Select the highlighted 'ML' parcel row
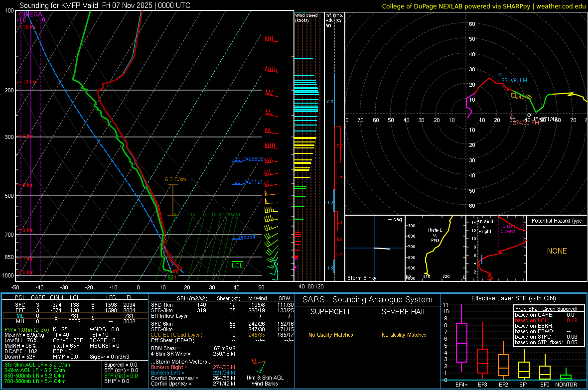588x390 pixels. point(75,316)
